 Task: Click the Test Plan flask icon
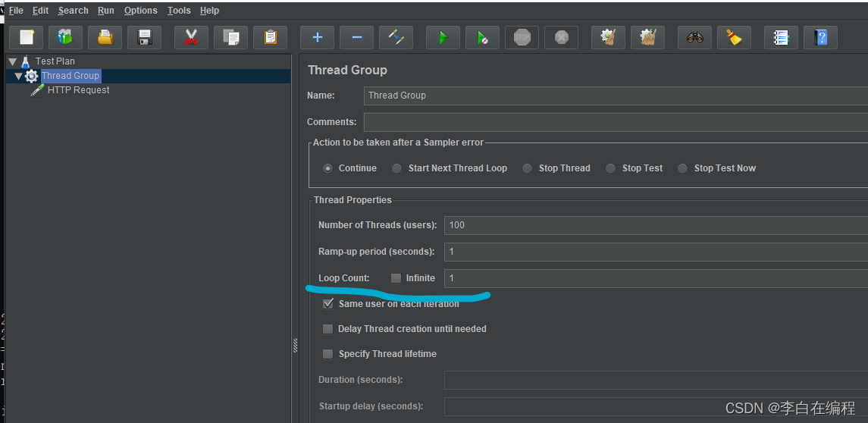(x=26, y=61)
